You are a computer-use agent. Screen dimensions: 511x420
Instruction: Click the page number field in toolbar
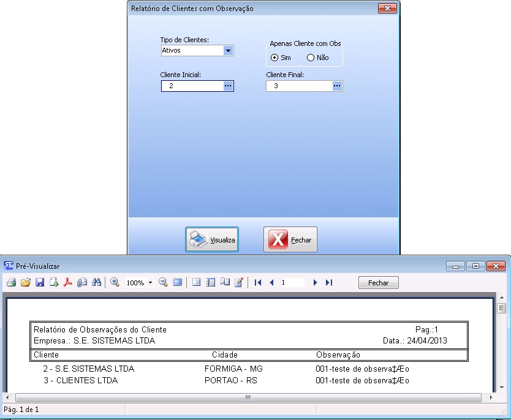pyautogui.click(x=292, y=283)
